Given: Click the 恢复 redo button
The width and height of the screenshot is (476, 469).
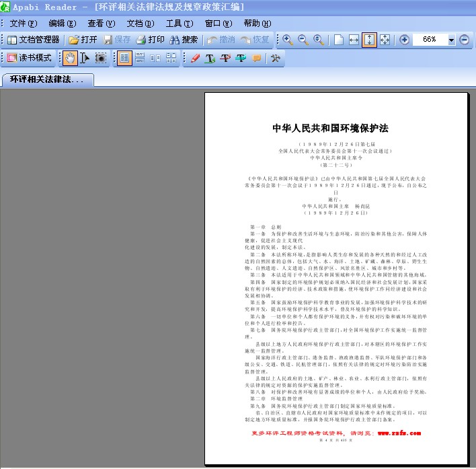Looking at the screenshot, I should pyautogui.click(x=255, y=40).
